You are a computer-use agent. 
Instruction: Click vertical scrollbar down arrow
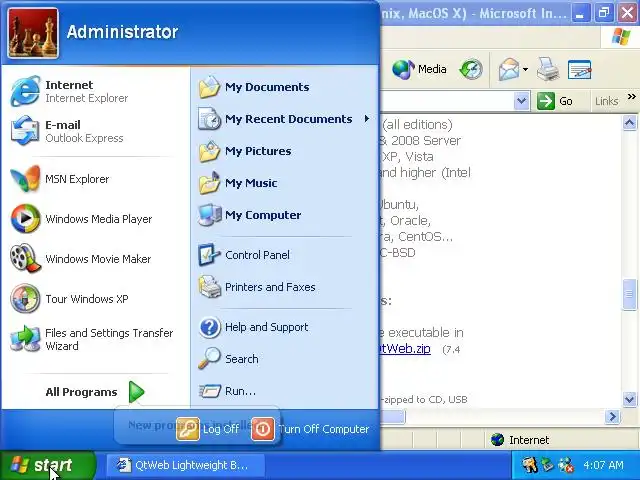click(629, 399)
